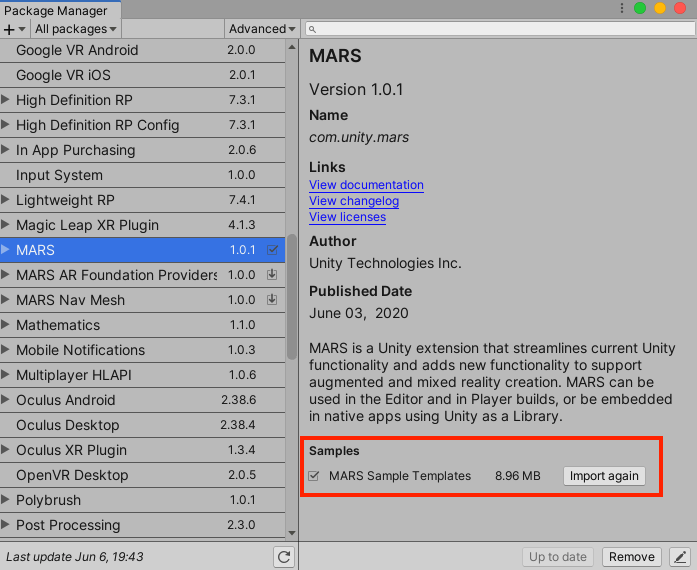Click the yellow window button
The image size is (697, 570).
660,8
